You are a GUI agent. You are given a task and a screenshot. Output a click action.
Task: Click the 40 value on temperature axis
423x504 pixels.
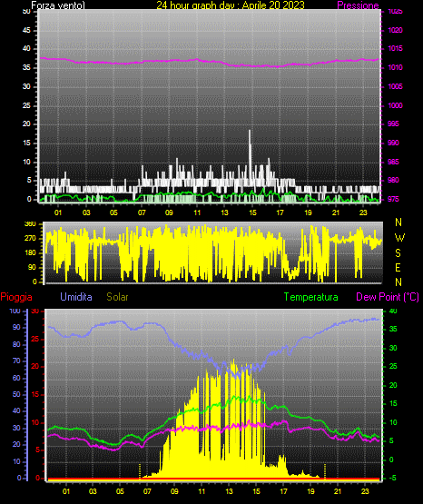(x=393, y=311)
